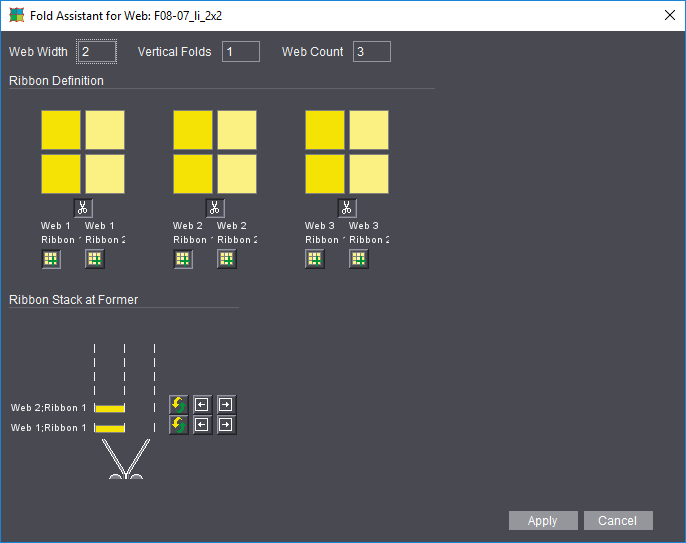The height and width of the screenshot is (543, 686).
Task: Open grid icon for Web 2 Ribbon 2
Action: pos(227,259)
